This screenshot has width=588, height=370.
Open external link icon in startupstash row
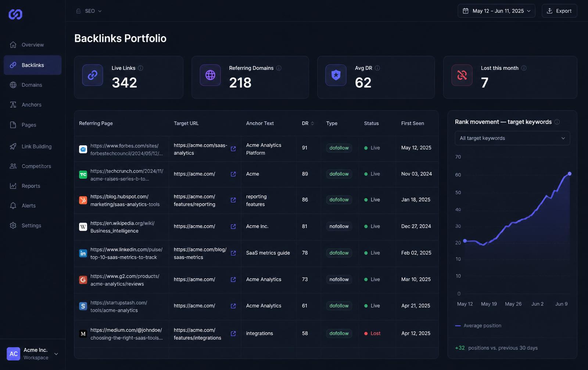coord(233,306)
